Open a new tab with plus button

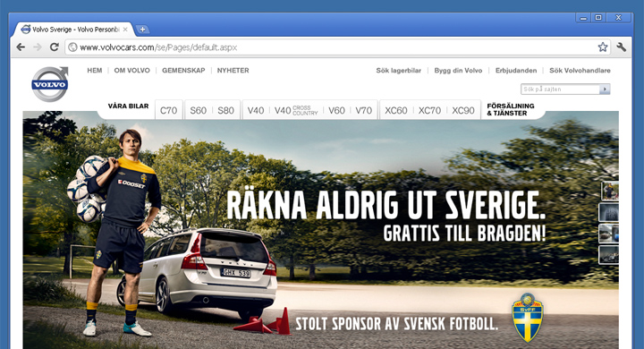(x=142, y=30)
